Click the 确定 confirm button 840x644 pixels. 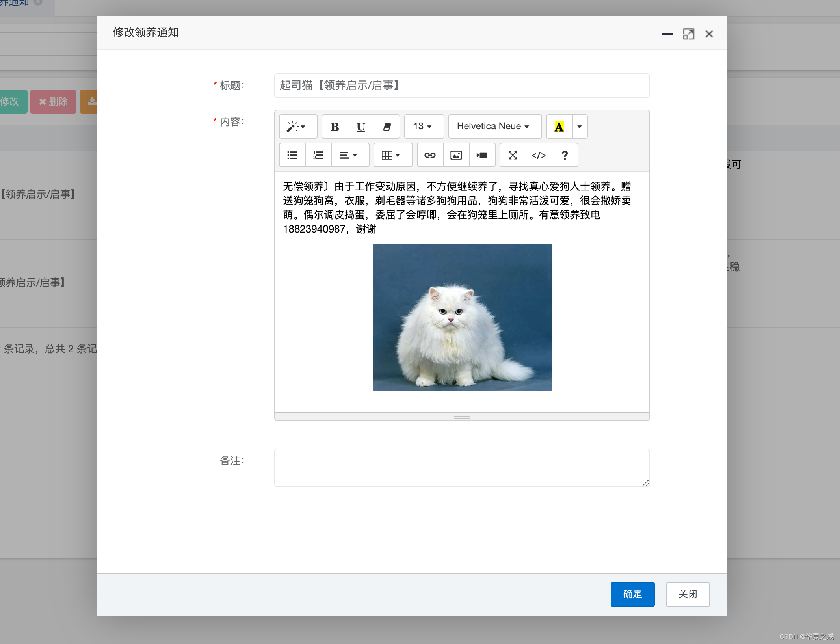[x=632, y=594]
